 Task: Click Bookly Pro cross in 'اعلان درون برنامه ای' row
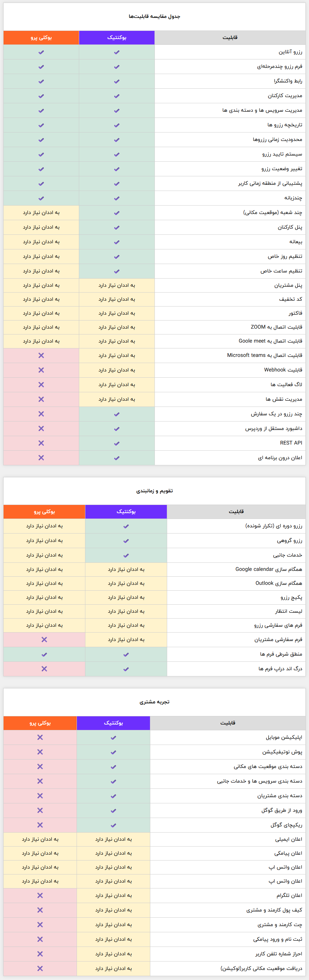point(41,458)
